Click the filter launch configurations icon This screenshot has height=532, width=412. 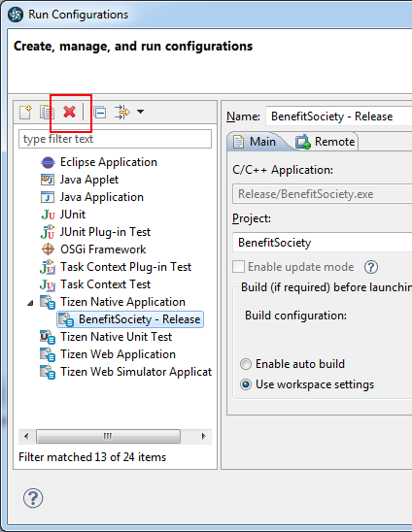[122, 112]
